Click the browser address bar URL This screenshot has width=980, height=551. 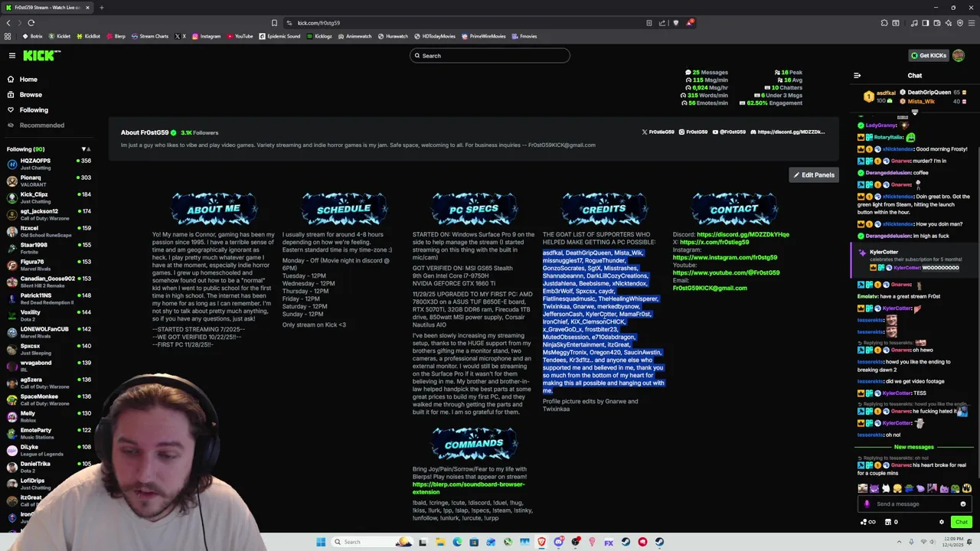click(318, 23)
